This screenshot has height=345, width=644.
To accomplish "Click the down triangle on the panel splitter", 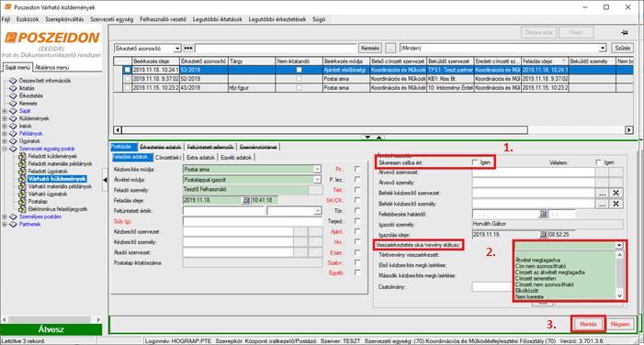I will click(367, 137).
